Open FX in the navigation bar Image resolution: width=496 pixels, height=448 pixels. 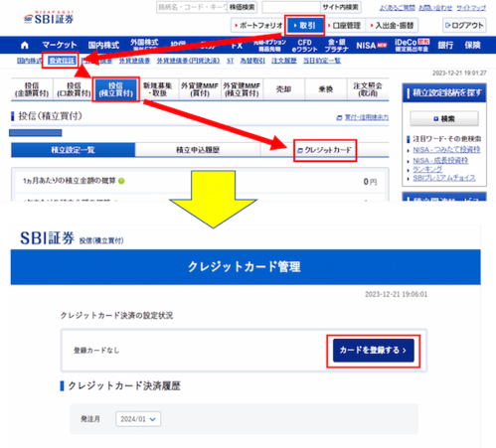tap(237, 46)
